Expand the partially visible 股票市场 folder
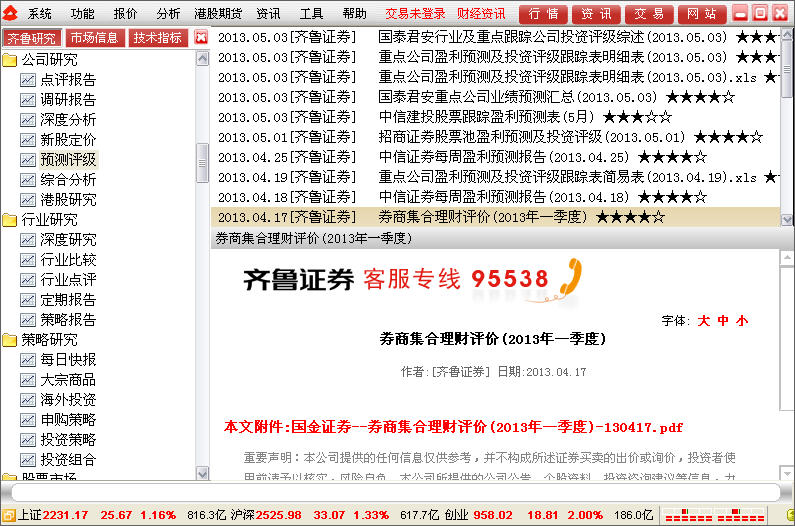This screenshot has width=795, height=526. point(10,477)
